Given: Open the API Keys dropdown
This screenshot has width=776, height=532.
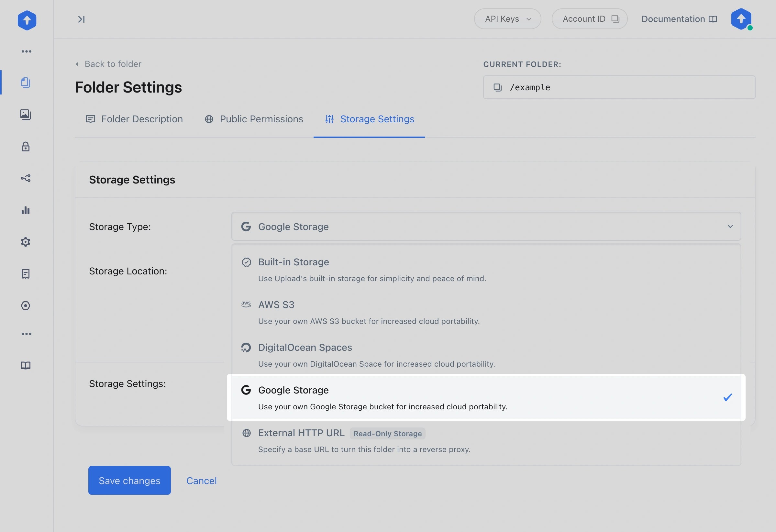Looking at the screenshot, I should pos(507,19).
